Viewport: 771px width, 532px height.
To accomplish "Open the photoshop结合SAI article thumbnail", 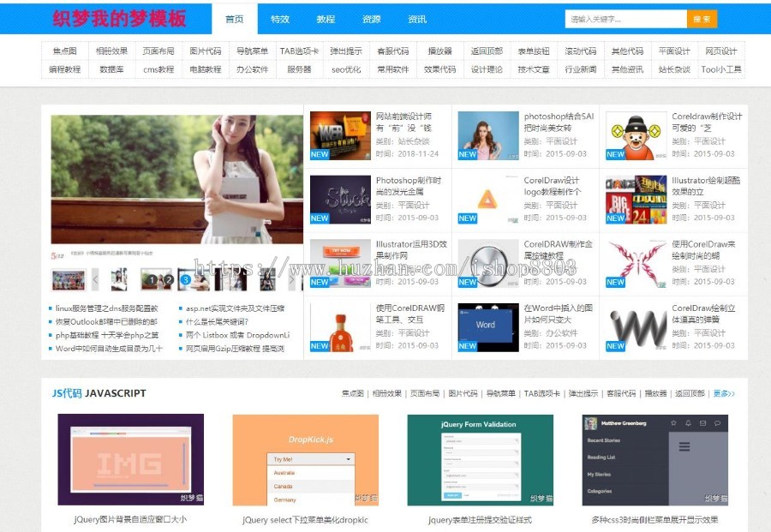I will point(488,135).
